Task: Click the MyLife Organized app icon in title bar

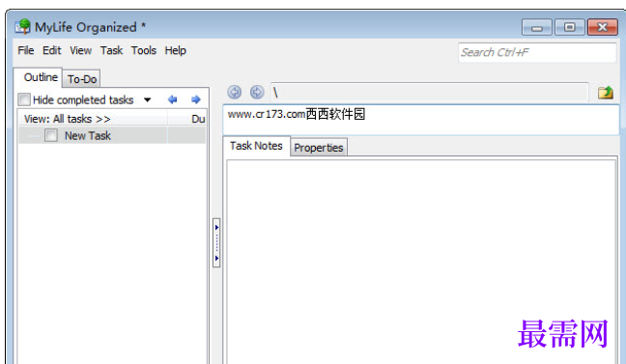Action: 23,27
